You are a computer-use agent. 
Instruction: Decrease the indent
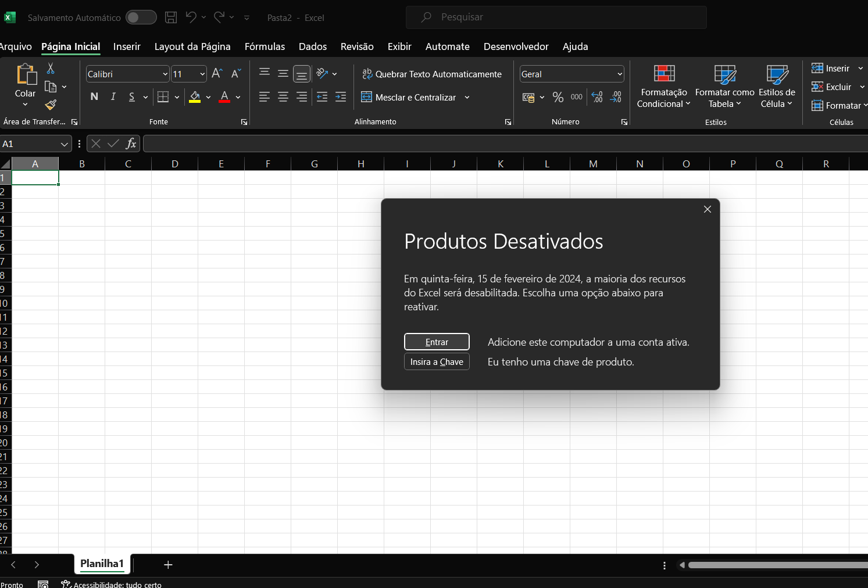pos(322,97)
